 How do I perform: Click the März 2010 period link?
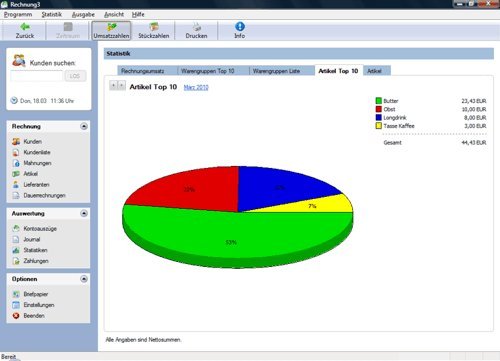(196, 87)
